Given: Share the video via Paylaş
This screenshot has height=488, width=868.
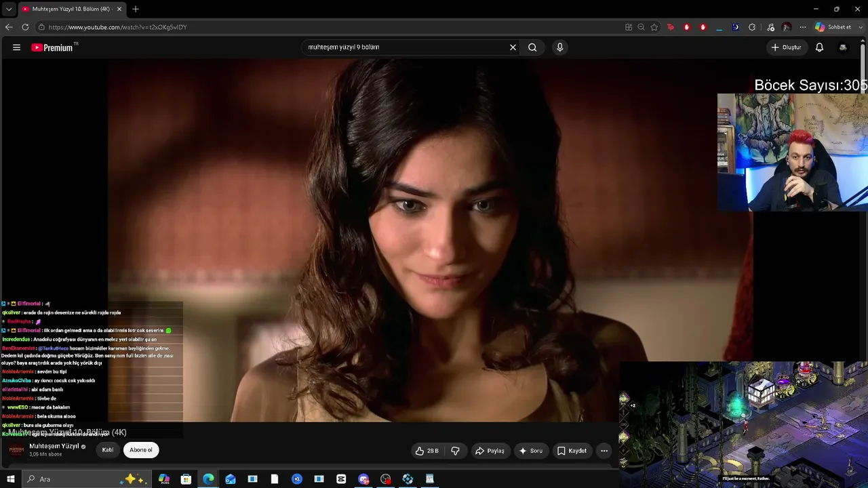Looking at the screenshot, I should 490,451.
